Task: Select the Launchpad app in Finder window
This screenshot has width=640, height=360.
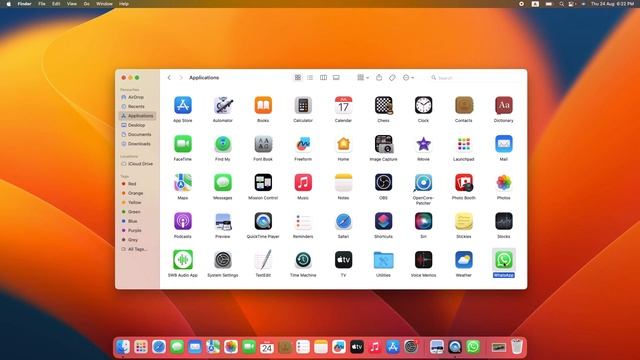Action: pyautogui.click(x=464, y=144)
